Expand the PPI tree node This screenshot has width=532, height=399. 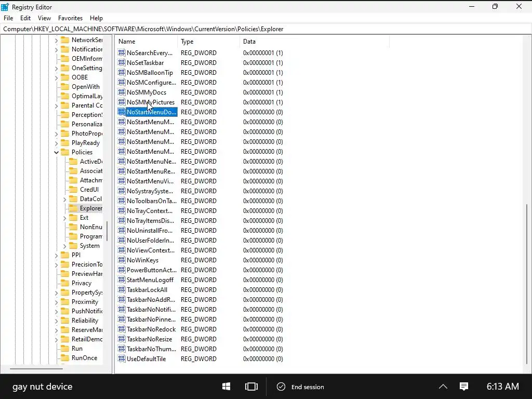(56, 255)
